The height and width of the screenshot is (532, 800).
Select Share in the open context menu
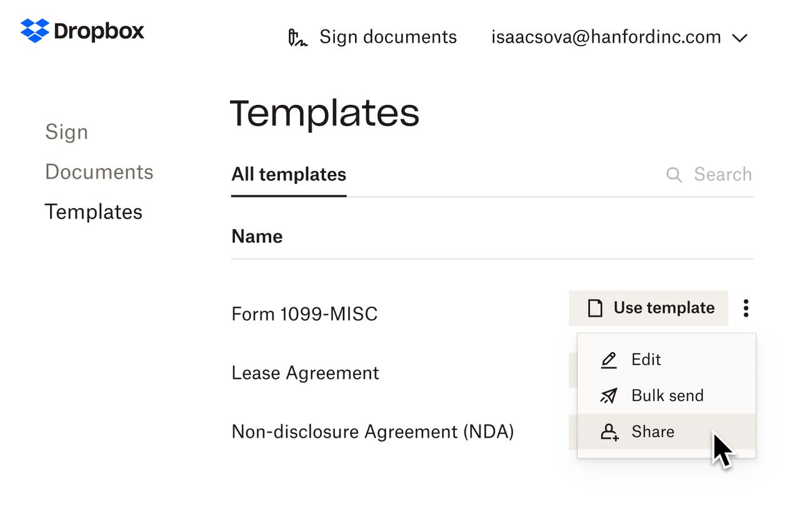coord(652,431)
